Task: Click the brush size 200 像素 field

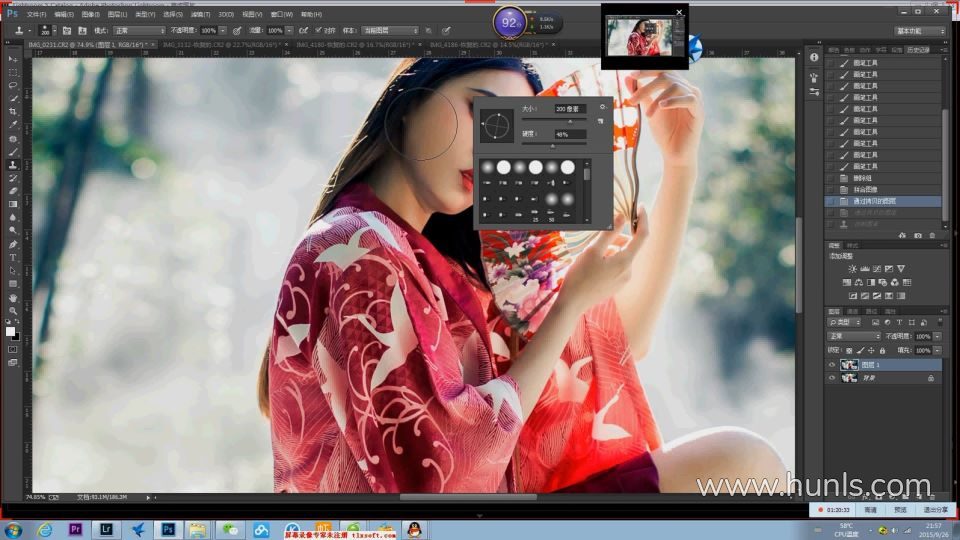Action: click(569, 108)
